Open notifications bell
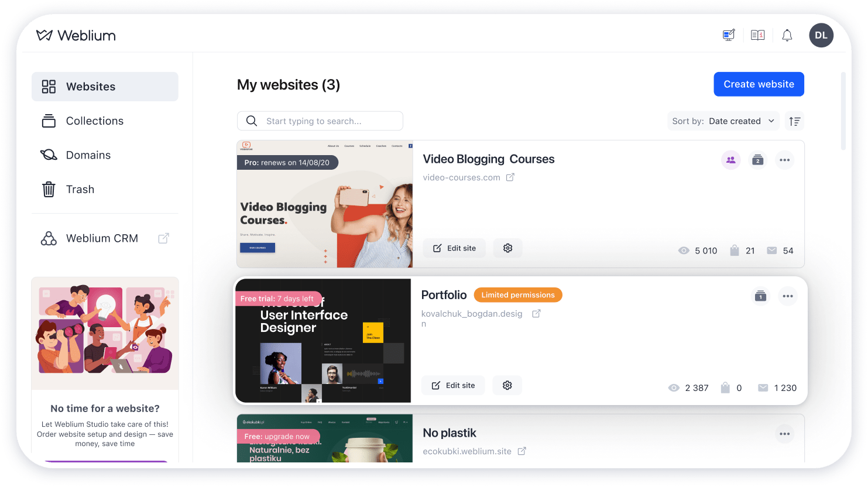Image resolution: width=868 pixels, height=487 pixels. [x=787, y=35]
